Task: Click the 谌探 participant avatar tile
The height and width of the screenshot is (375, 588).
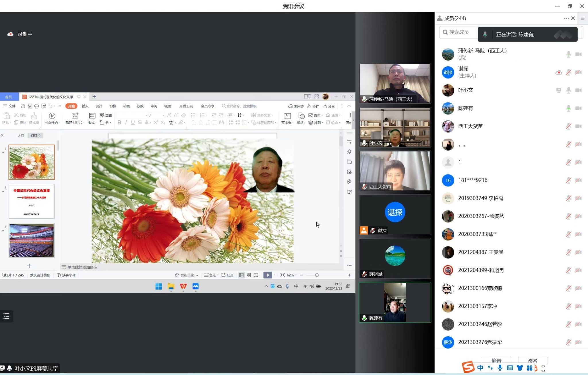Action: tap(395, 213)
